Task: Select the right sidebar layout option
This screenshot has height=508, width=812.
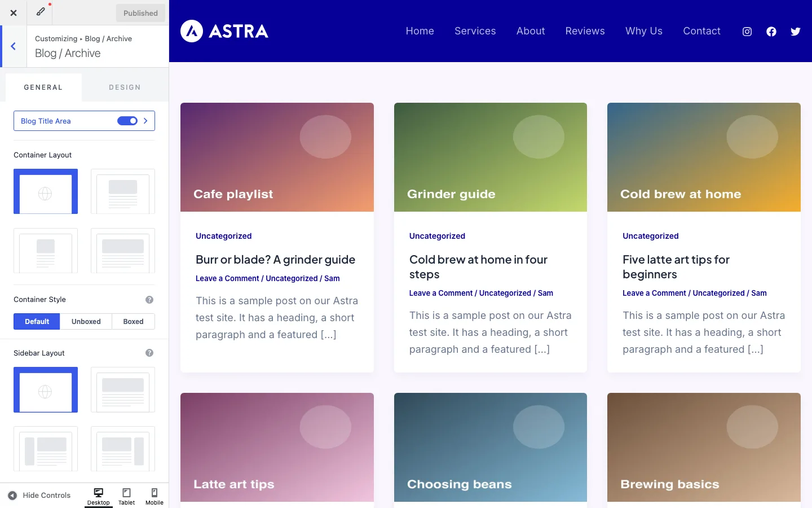Action: 123,449
